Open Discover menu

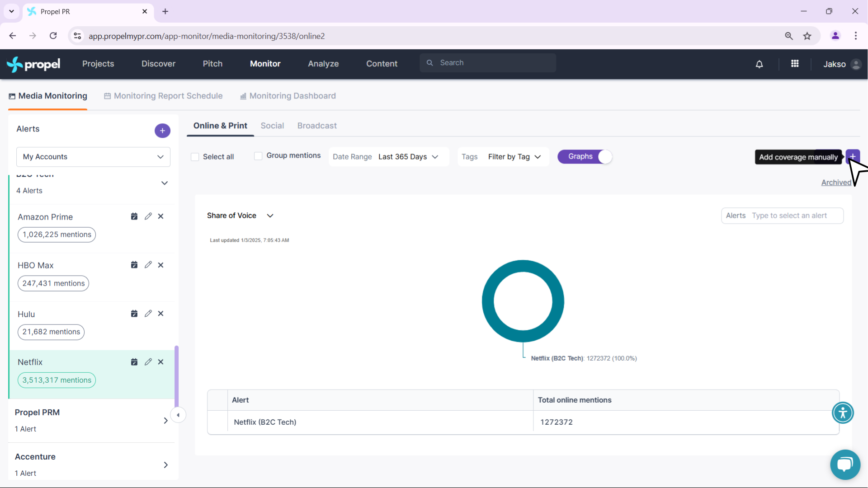pos(158,64)
